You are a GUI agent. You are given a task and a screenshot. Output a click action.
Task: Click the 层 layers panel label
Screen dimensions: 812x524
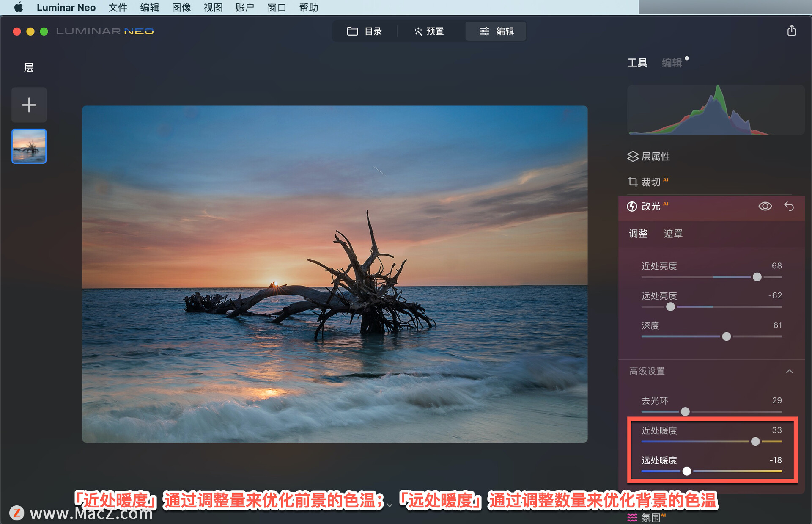click(29, 68)
